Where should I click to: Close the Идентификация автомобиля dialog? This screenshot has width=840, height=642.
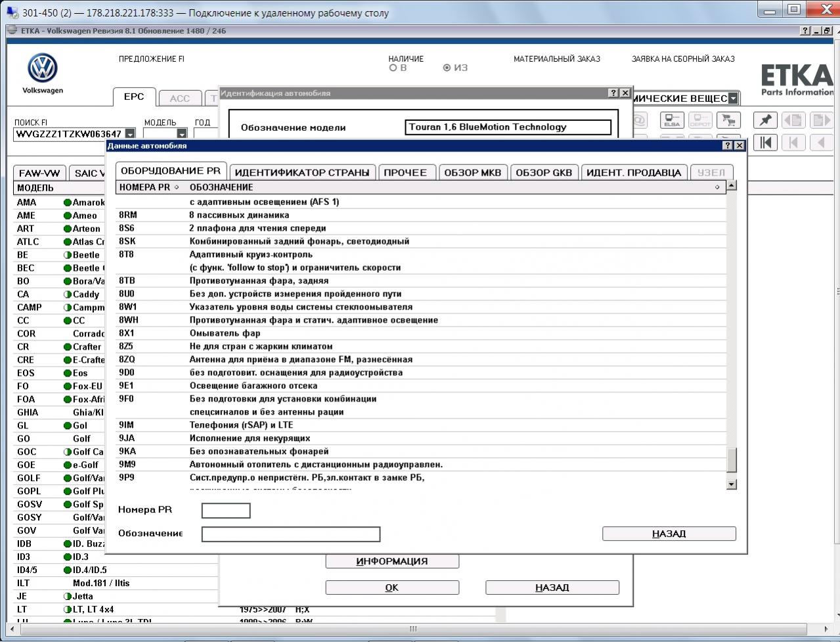point(625,93)
